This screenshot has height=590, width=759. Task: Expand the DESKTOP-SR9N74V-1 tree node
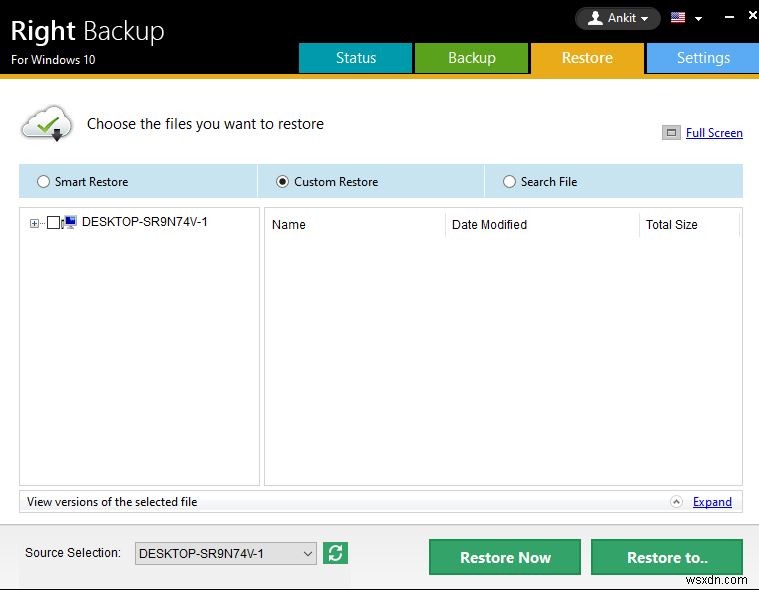click(x=34, y=223)
